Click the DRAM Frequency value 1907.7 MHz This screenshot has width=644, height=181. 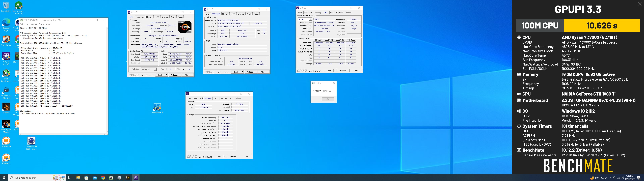(x=225, y=117)
